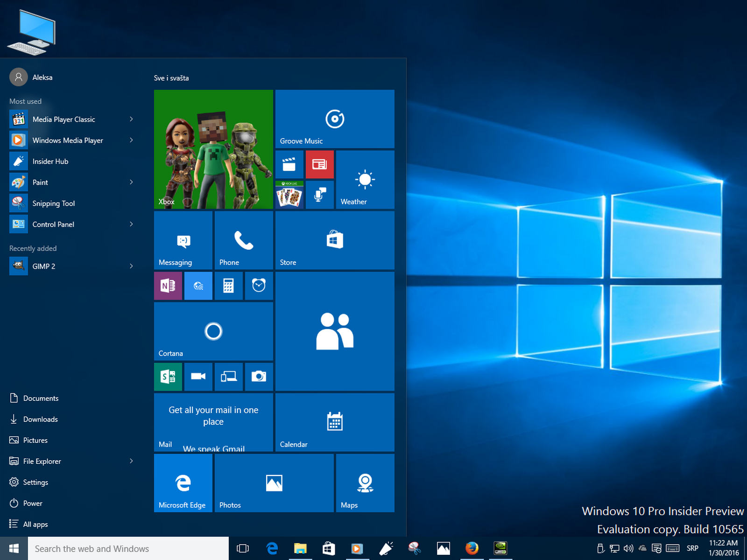Open Settings from the Start menu
This screenshot has height=560, width=747.
coord(35,482)
